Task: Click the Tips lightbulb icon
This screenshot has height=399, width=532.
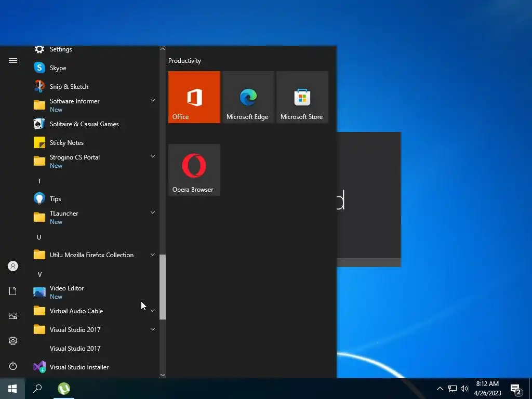Action: click(39, 198)
